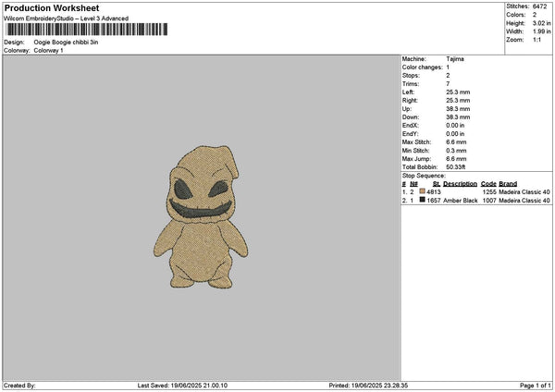Click the N# column header
555x392 pixels.
pos(414,183)
